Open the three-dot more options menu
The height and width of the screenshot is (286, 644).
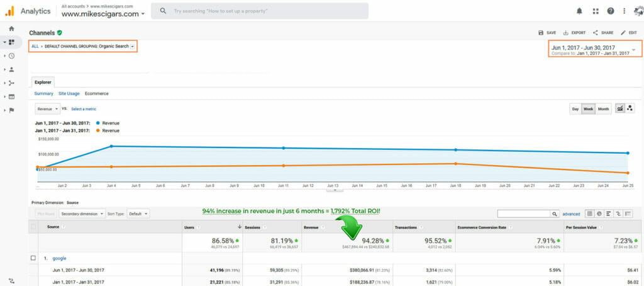(x=625, y=11)
